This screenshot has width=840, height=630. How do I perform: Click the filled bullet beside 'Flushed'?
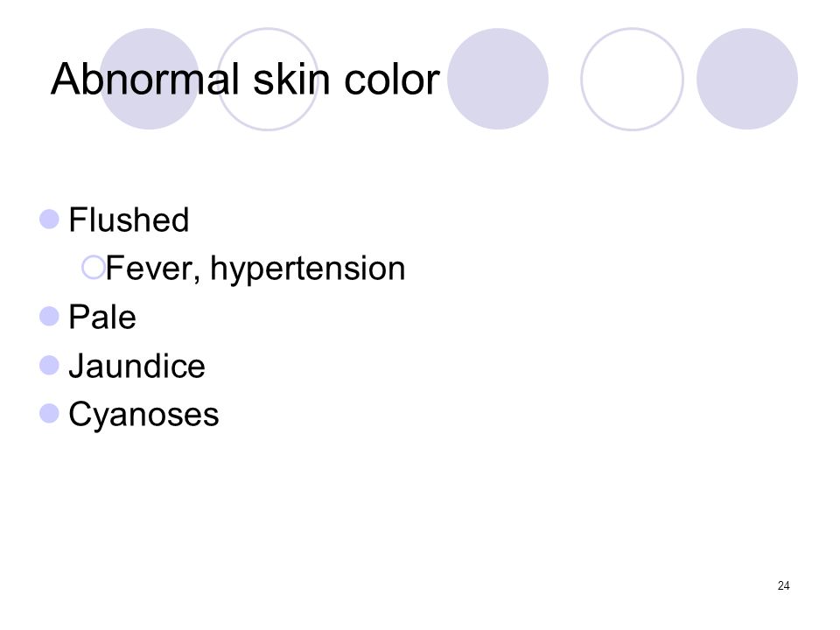coord(49,219)
